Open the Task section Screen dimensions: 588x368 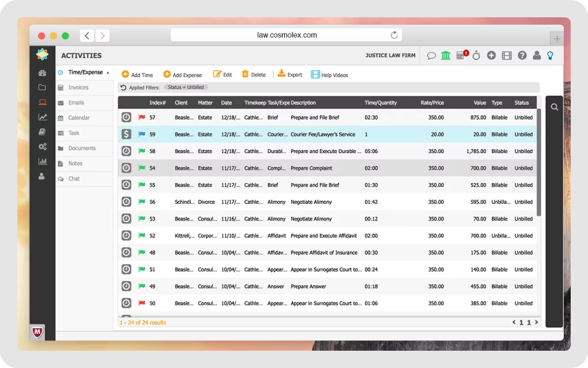(84, 133)
